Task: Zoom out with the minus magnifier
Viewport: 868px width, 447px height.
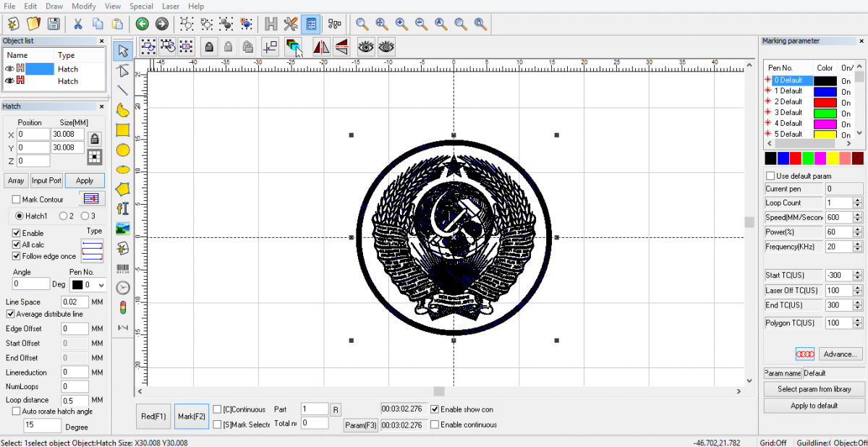Action: pos(421,23)
